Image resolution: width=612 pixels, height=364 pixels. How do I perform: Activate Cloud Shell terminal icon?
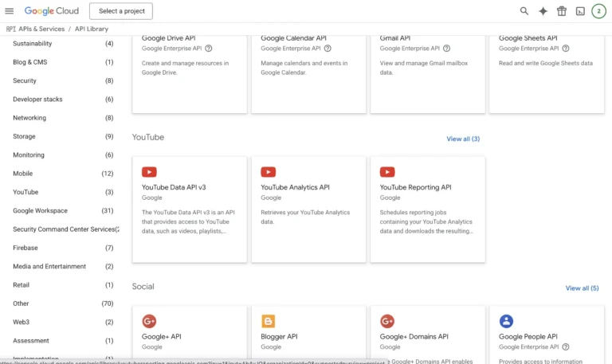tap(580, 11)
